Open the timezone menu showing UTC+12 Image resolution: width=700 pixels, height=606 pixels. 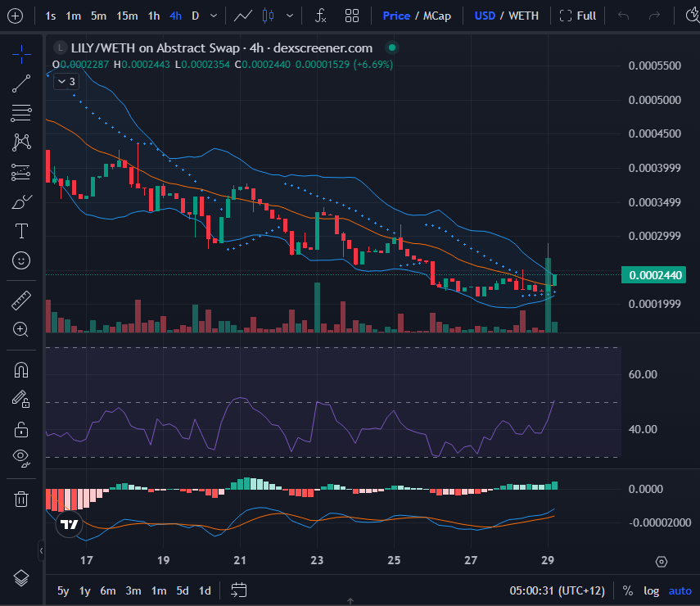point(558,590)
